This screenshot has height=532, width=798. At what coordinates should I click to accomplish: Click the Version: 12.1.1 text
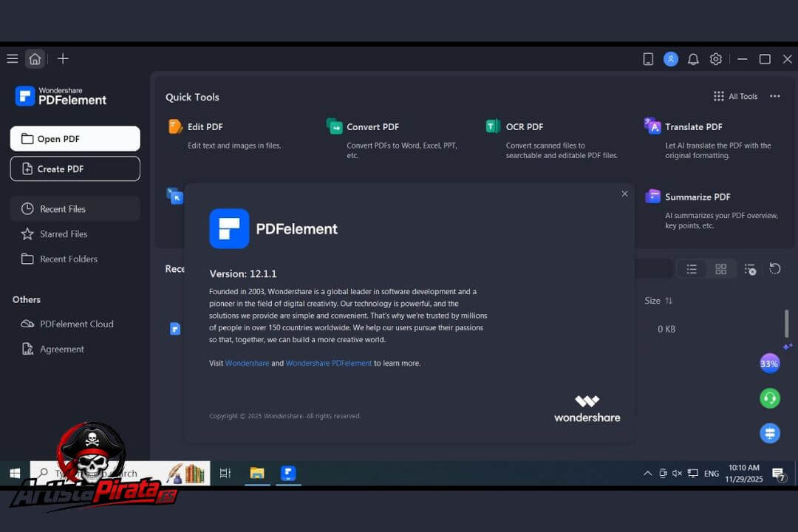point(243,273)
